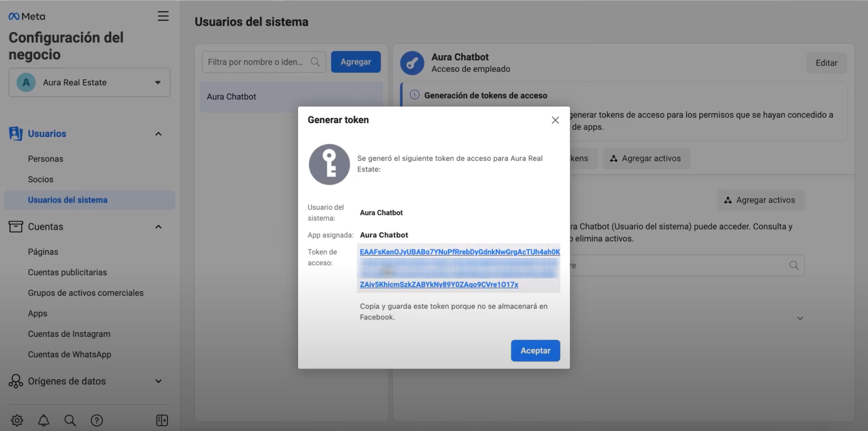Focus the Filtra por nombre input
868x431 pixels.
point(264,62)
